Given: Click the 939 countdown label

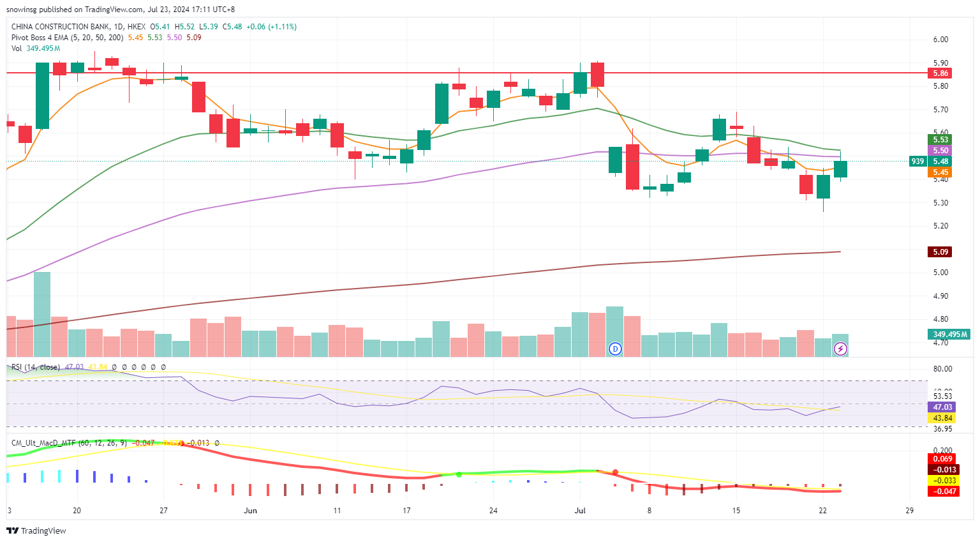Looking at the screenshot, I should pyautogui.click(x=917, y=162).
